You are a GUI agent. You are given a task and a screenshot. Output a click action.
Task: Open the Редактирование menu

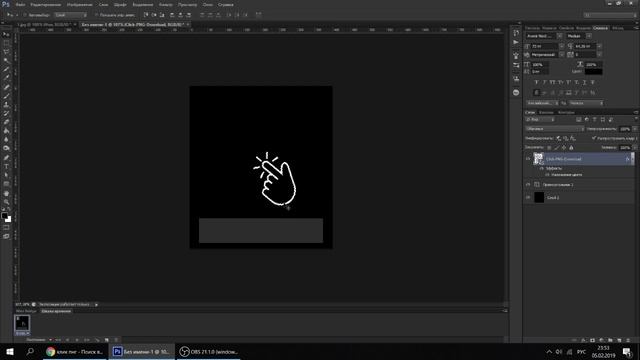[46, 4]
